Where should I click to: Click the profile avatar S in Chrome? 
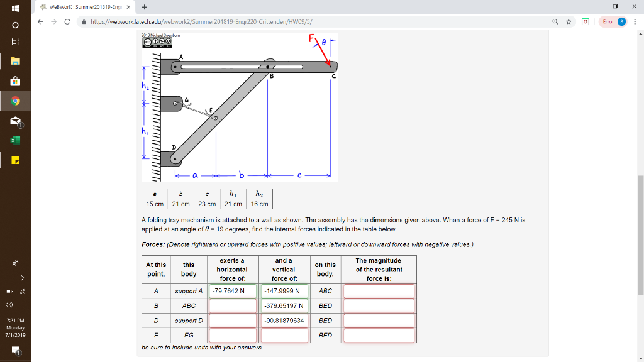(x=621, y=21)
